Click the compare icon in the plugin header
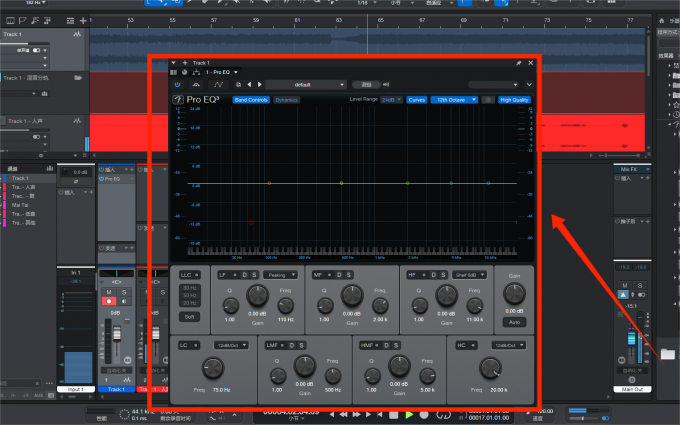Image resolution: width=680 pixels, height=425 pixels. tap(196, 85)
